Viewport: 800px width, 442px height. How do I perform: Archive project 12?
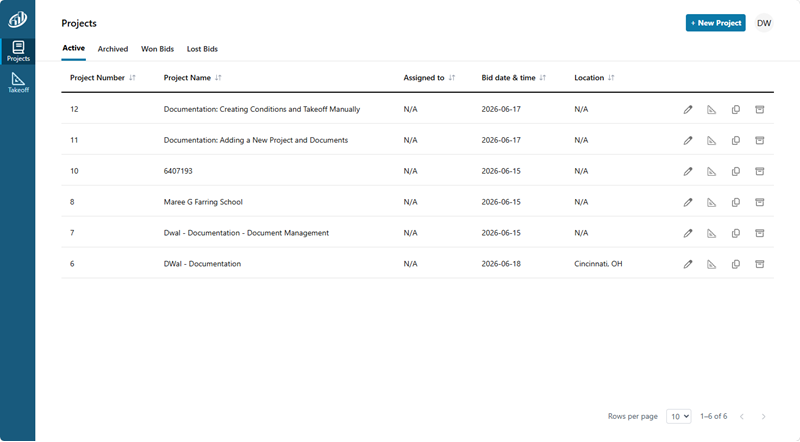(x=760, y=109)
